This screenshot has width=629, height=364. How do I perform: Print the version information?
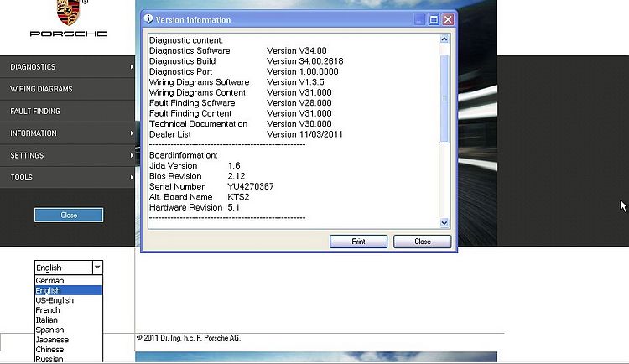358,242
